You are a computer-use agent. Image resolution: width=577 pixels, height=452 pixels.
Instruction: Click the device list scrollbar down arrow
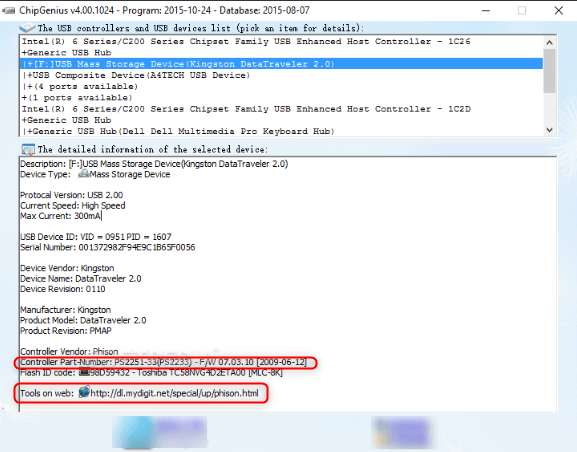click(549, 130)
